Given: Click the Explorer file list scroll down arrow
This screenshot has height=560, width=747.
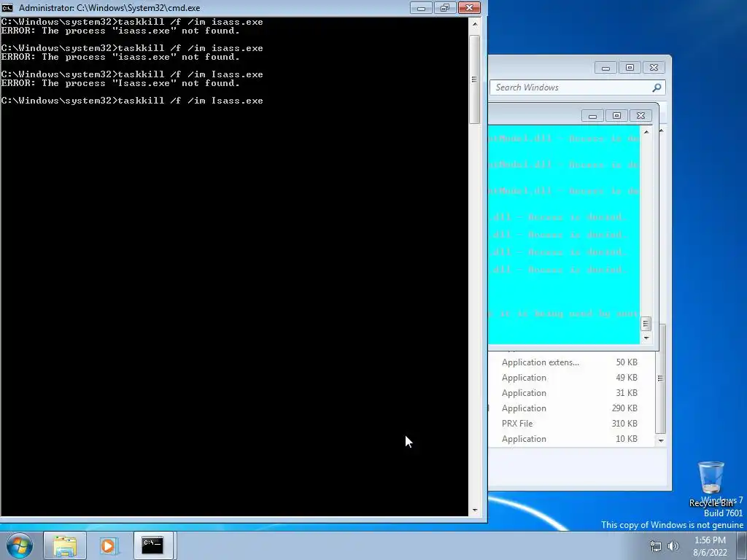Looking at the screenshot, I should coord(661,440).
